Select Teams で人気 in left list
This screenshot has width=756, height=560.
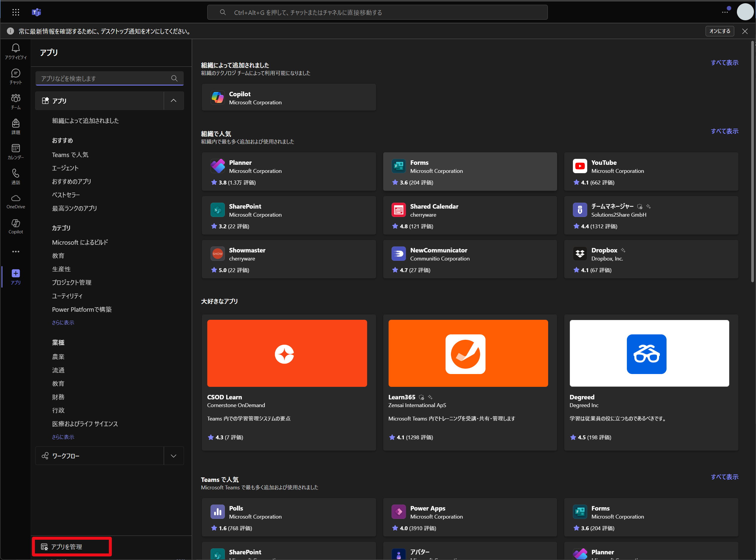pos(70,155)
